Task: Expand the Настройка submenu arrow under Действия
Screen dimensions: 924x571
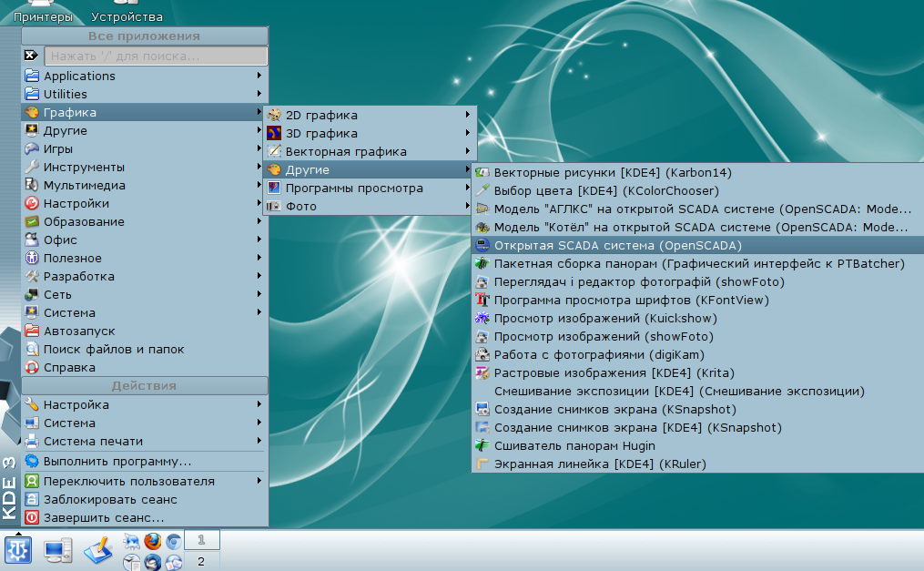Action: [259, 404]
